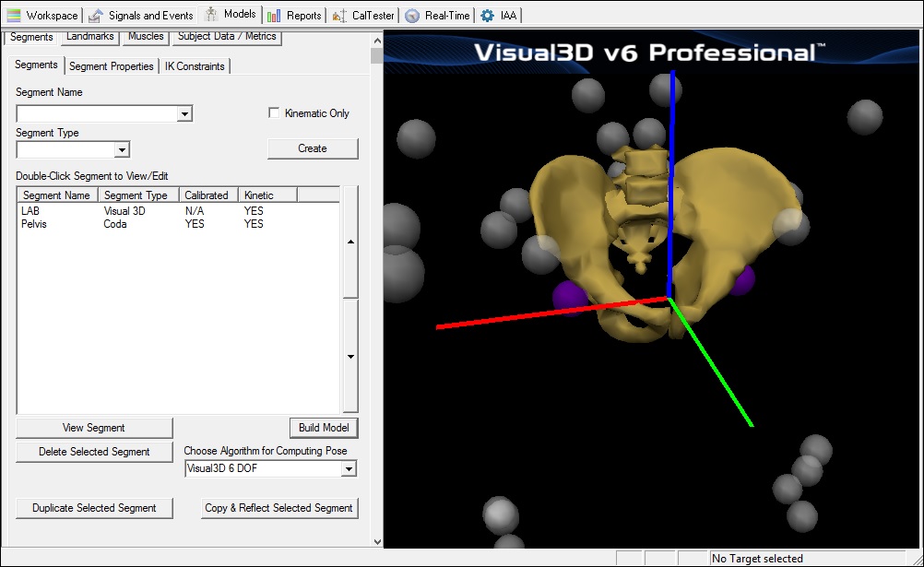Viewport: 924px width, 567px height.
Task: Click the Real-Time clock icon
Action: tap(412, 16)
